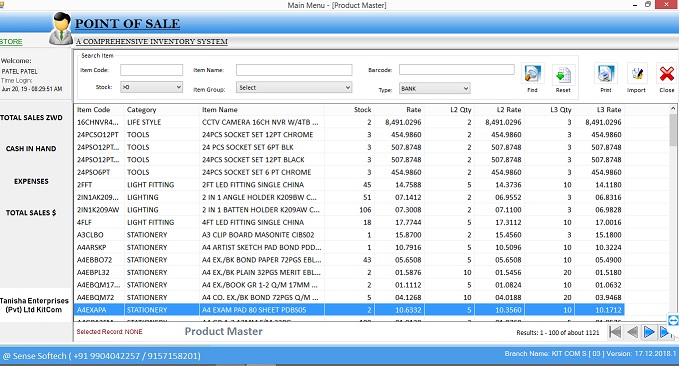Screen dimensions: 679x366
Task: Sort by Stock column header
Action: [x=349, y=110]
